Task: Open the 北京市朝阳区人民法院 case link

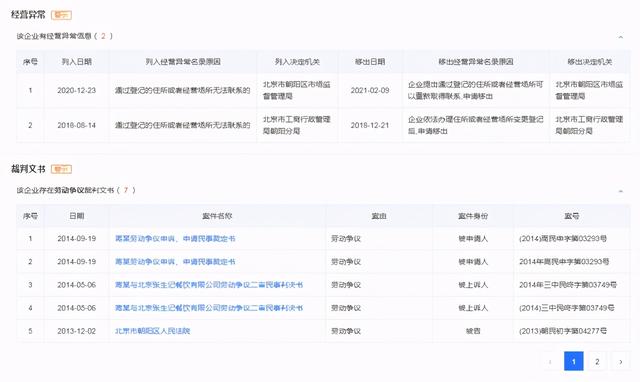Action: [152, 331]
